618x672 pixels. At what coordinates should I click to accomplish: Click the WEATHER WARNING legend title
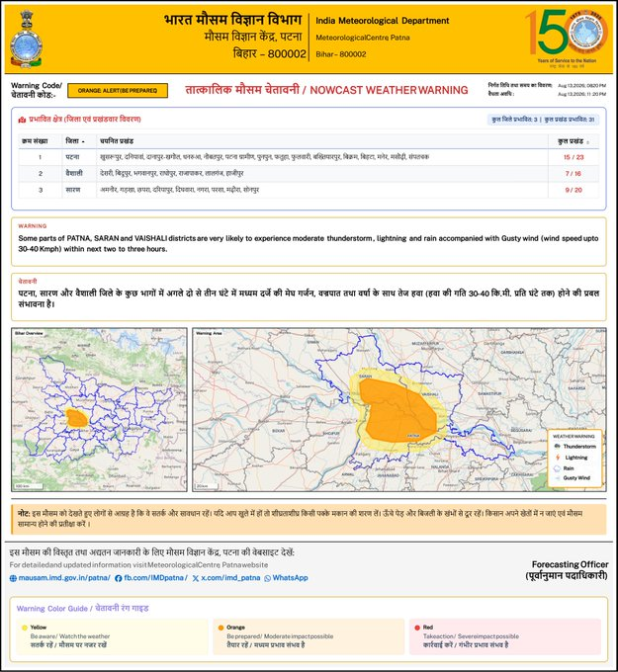(574, 436)
